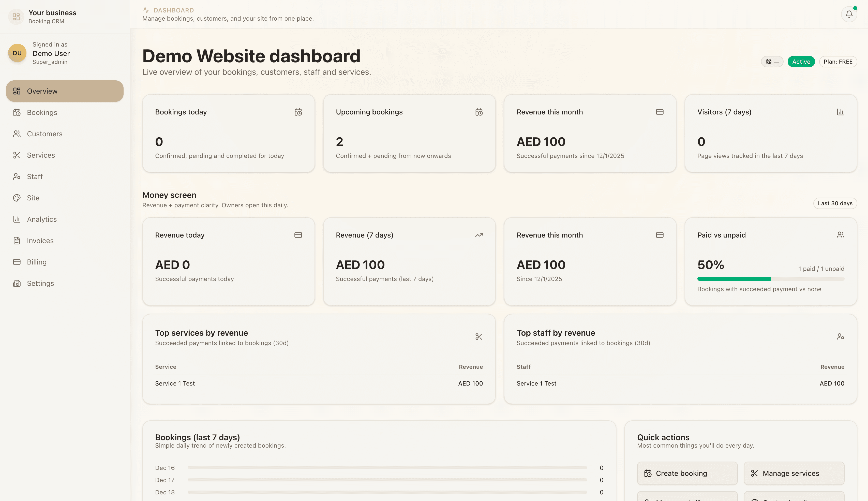The width and height of the screenshot is (868, 501).
Task: Click the scissors icon on Top services card
Action: point(479,336)
